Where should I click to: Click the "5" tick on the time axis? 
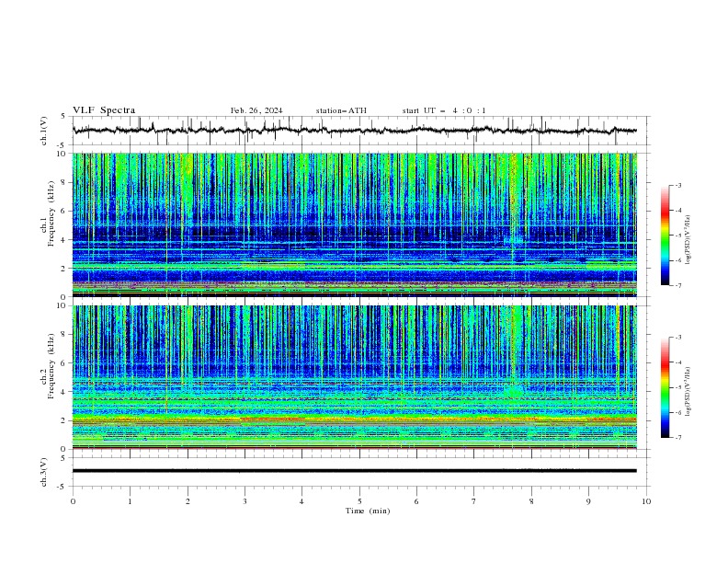point(359,501)
